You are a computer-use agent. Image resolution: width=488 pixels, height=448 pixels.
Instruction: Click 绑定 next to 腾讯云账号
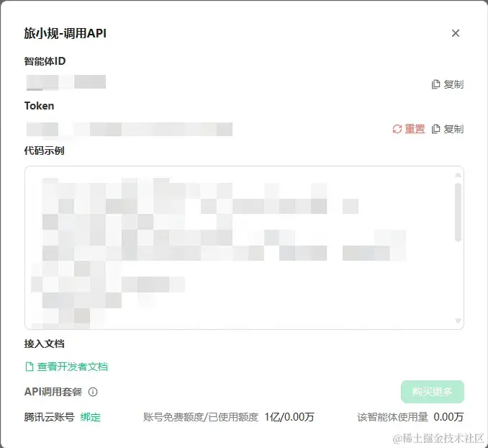90,417
